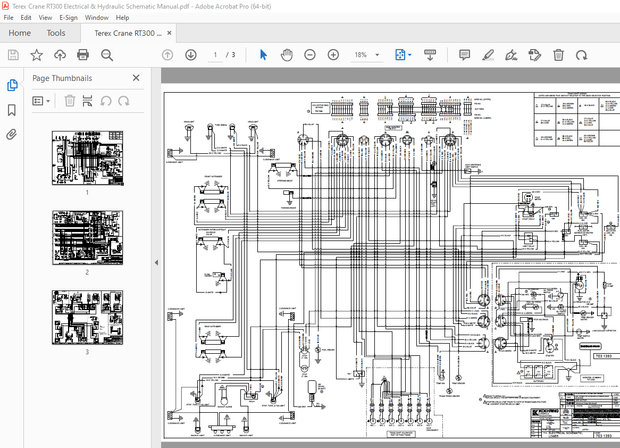Screen dimensions: 620x448
Task: Rotate page clockwise in thumbnails panel
Action: [x=124, y=101]
